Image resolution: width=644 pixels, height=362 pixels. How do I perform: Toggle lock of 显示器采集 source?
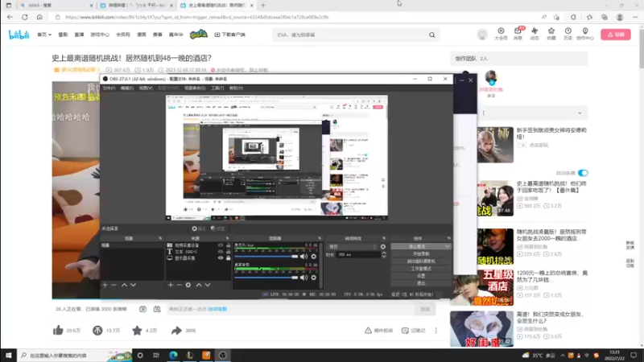click(x=229, y=257)
